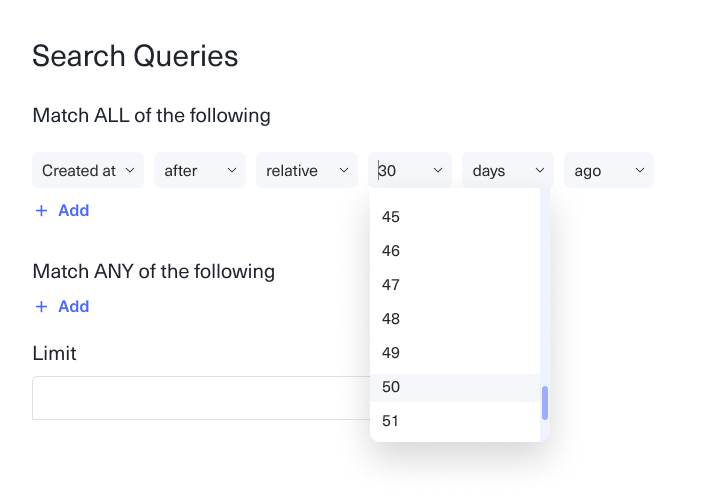Click the plus icon under Match ALL
This screenshot has height=498, width=712.
pos(41,211)
